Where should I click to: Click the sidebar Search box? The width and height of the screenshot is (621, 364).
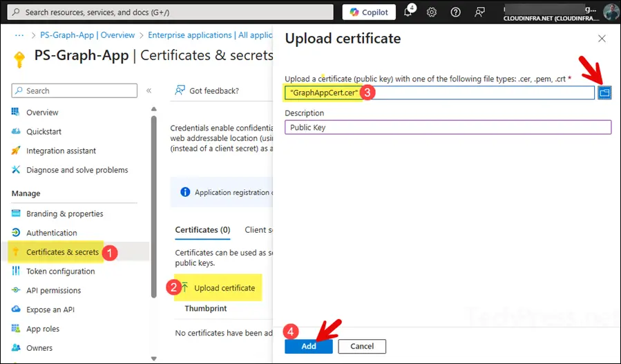point(75,90)
